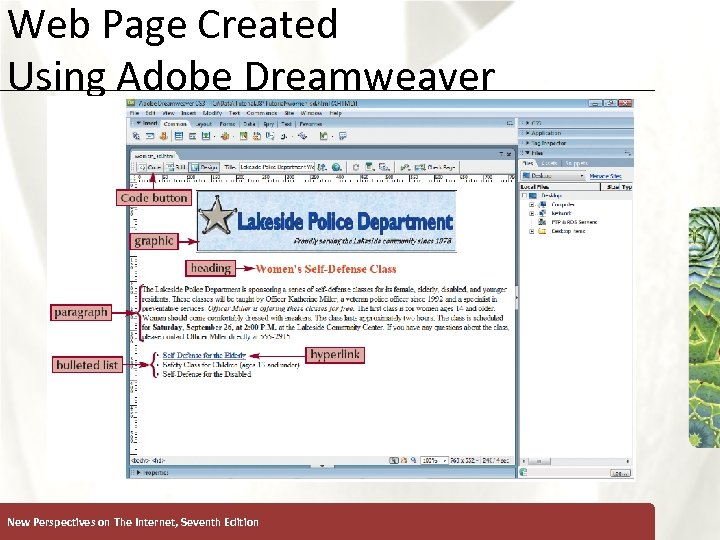720x540 pixels.
Task: Select the Forms tab in Insert bar
Action: [x=227, y=124]
